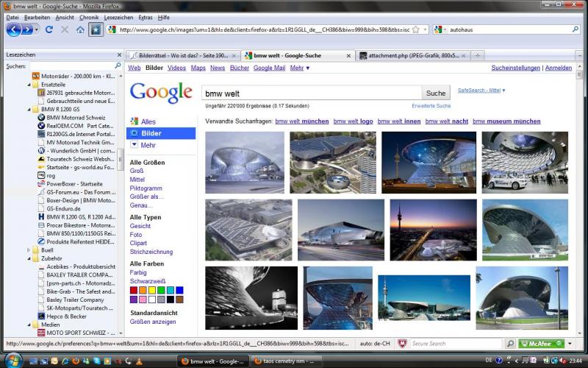Screen dimensions: 588x368
Task: Close the Bilderrätsel tab
Action: pyautogui.click(x=234, y=56)
